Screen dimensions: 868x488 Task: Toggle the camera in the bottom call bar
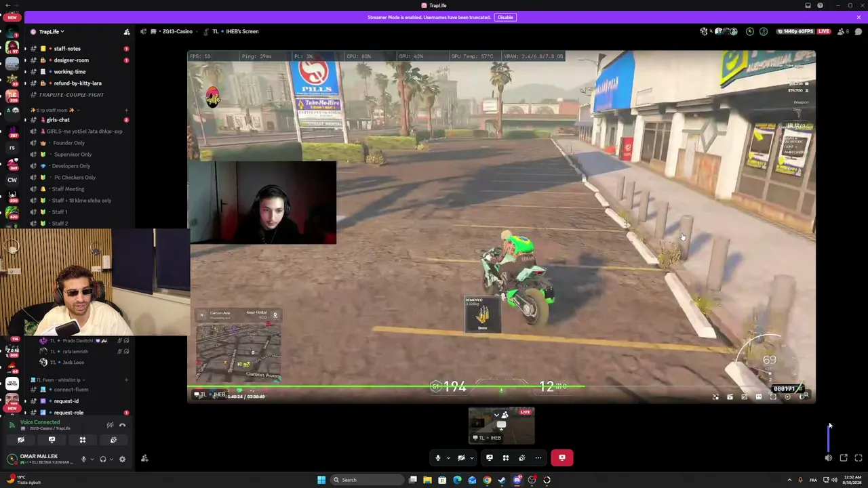461,458
